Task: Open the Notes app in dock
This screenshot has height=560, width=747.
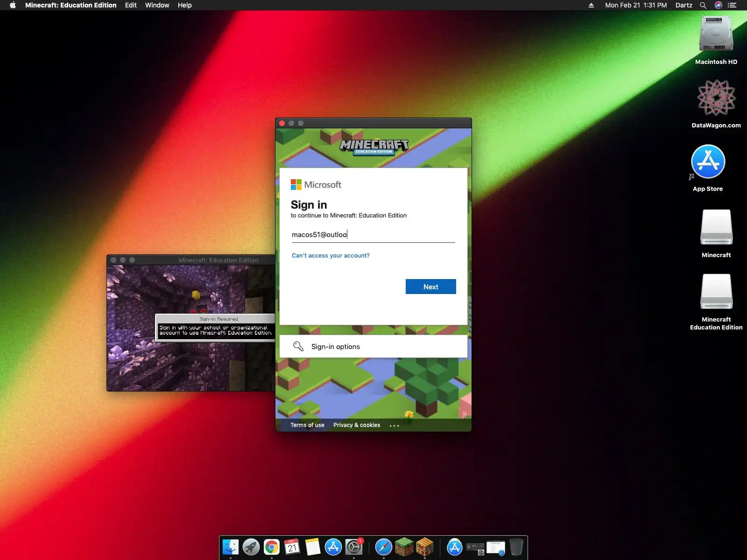Action: click(313, 547)
